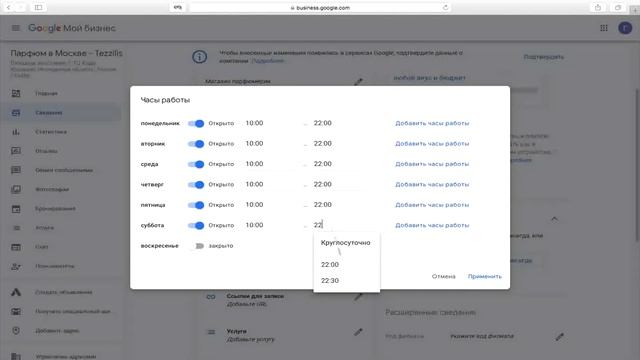Toggle среда open switch

point(196,164)
